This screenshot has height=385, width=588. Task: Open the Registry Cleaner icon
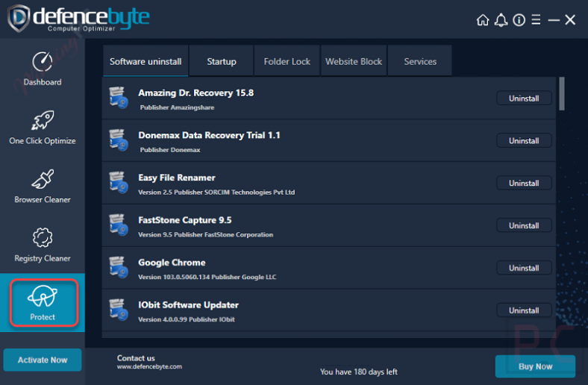pos(43,237)
